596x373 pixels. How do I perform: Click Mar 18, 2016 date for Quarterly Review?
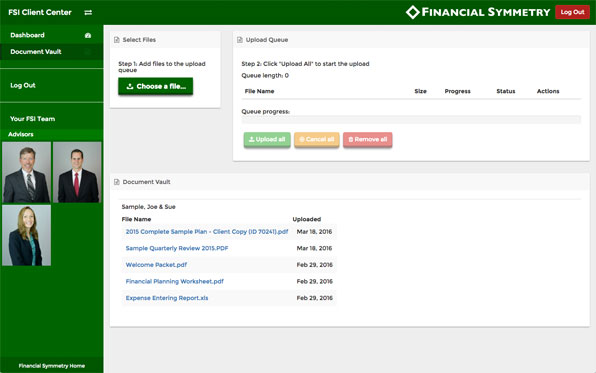point(314,248)
